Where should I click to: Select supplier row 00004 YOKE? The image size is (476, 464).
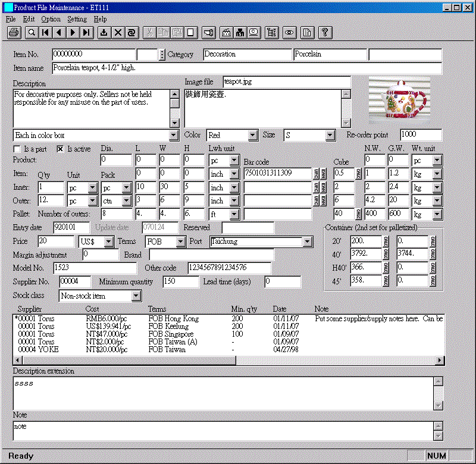pyautogui.click(x=229, y=350)
